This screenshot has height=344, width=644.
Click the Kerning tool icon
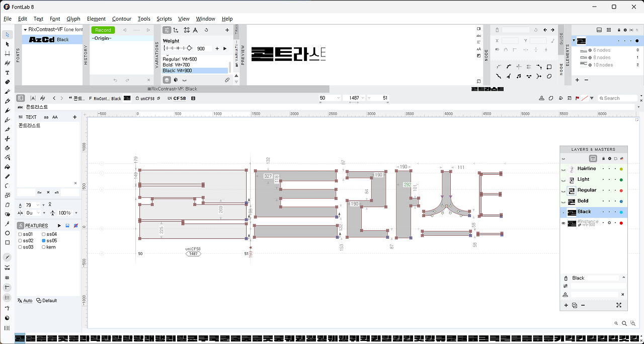click(x=7, y=63)
